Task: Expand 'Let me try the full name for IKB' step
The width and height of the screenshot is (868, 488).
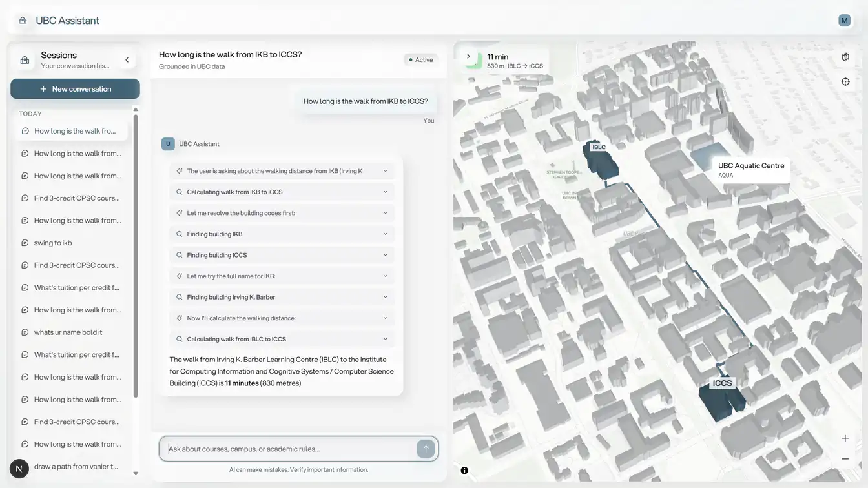Action: [x=282, y=276]
